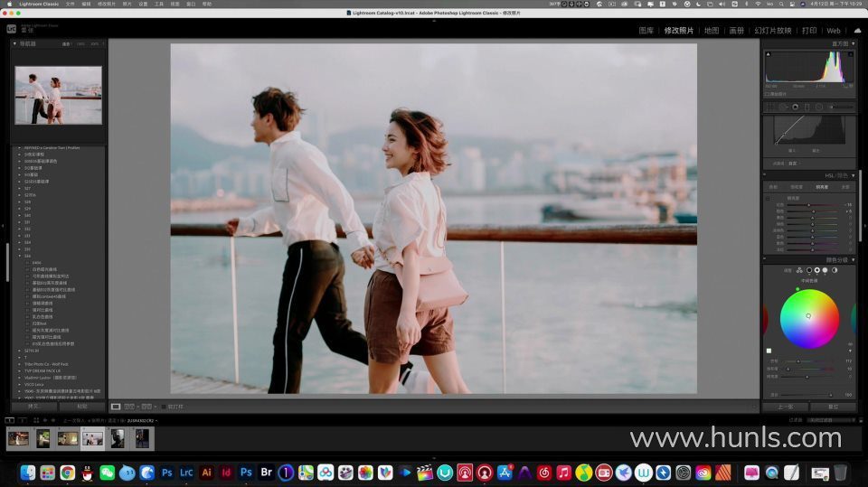868x487 pixels.
Task: Switch to the 图库 Library module
Action: click(x=646, y=31)
